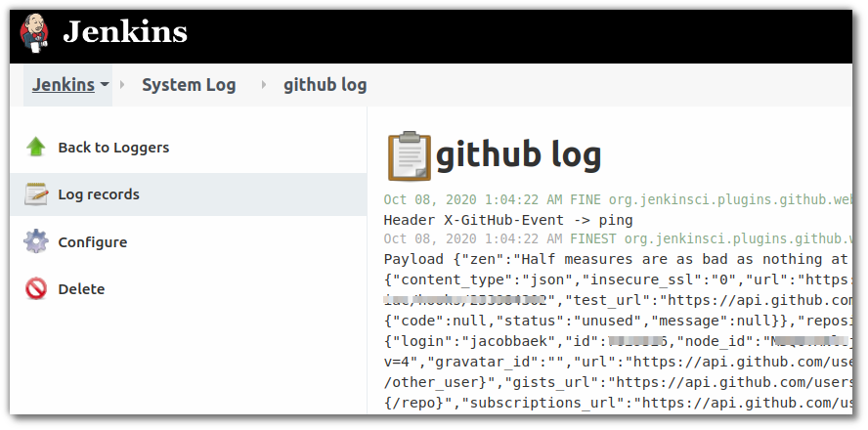
Task: Click the Configure gear icon
Action: (36, 241)
